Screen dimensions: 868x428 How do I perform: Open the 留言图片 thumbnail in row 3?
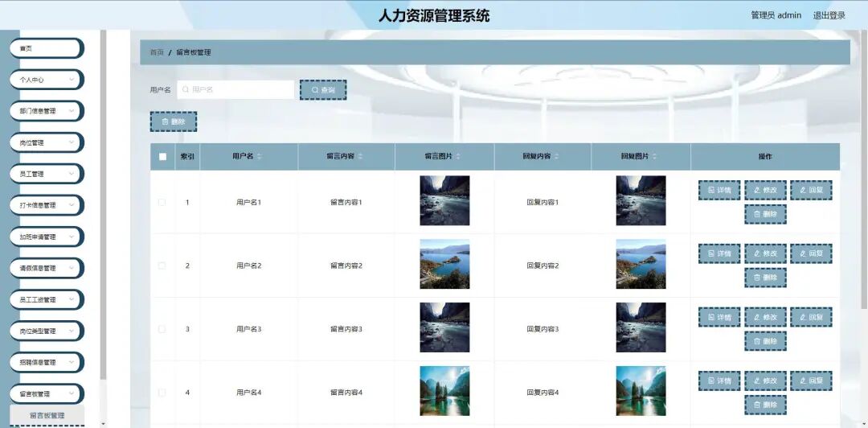(x=444, y=327)
